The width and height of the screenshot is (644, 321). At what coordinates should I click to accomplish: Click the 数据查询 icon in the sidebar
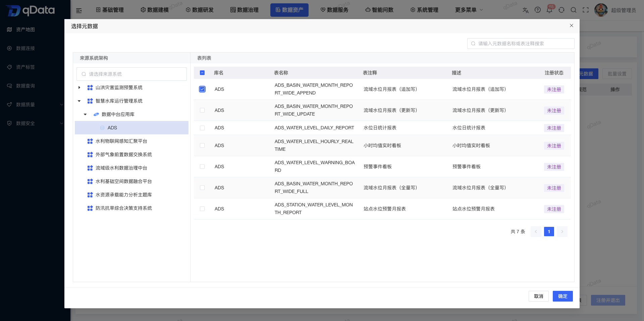[9, 86]
